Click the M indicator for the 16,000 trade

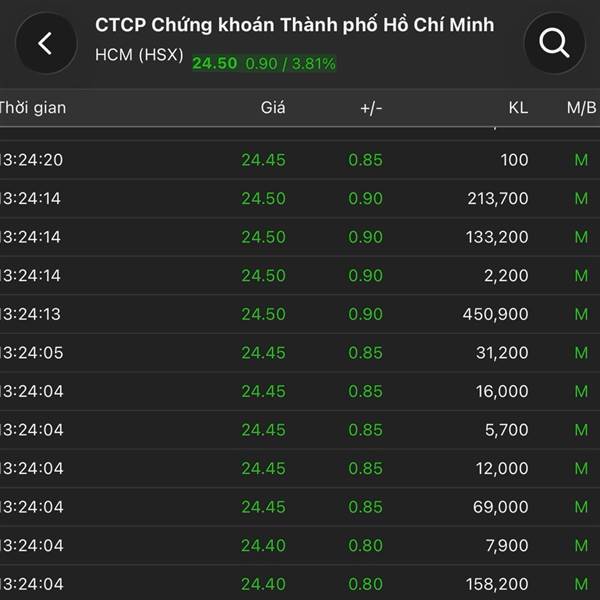pyautogui.click(x=581, y=391)
